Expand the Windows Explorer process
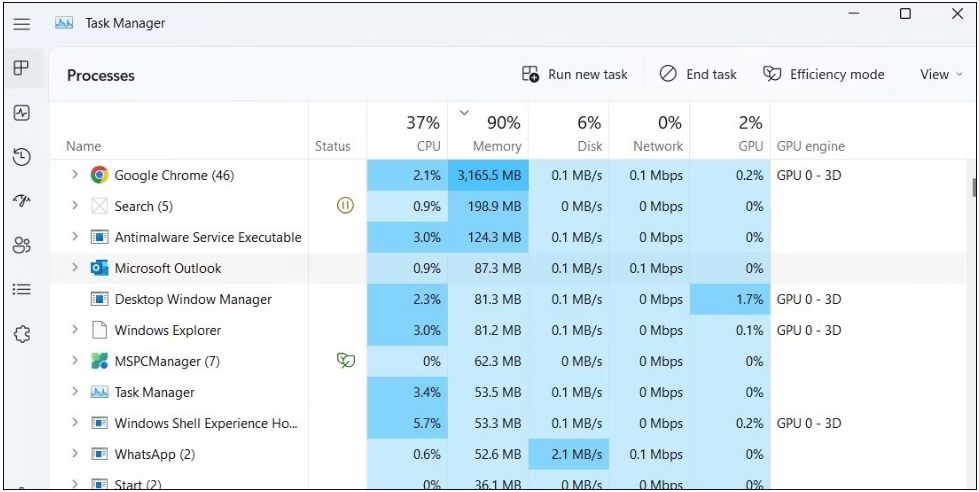This screenshot has width=979, height=492. (x=75, y=330)
